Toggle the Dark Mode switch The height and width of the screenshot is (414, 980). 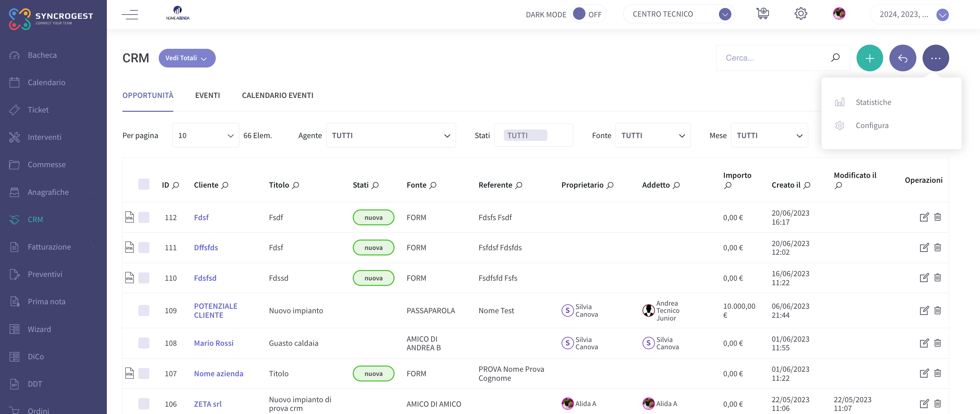coord(588,14)
